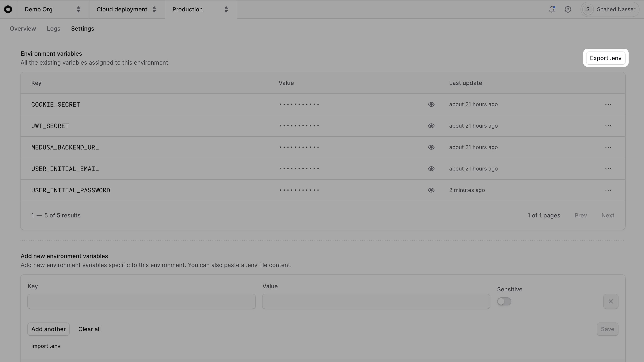Click the Medusa logo icon
Viewport: 644px width, 362px height.
pyautogui.click(x=8, y=9)
